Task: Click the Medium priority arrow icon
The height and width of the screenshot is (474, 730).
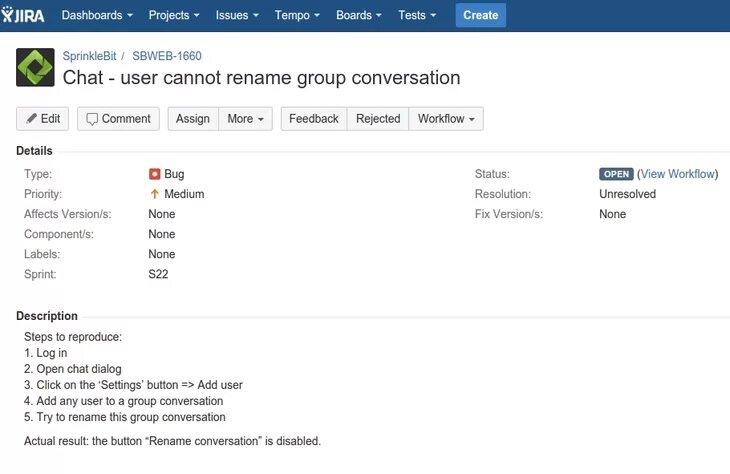Action: 155,194
